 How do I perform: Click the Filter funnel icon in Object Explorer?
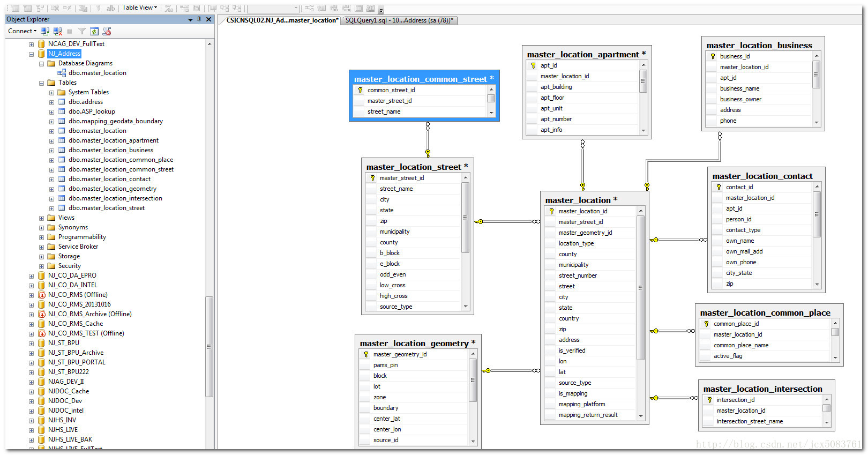pos(82,31)
